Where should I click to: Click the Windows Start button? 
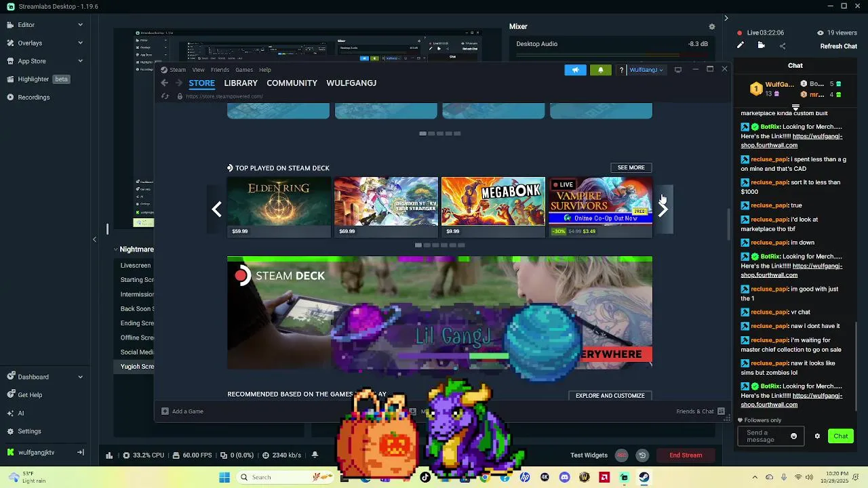224,477
